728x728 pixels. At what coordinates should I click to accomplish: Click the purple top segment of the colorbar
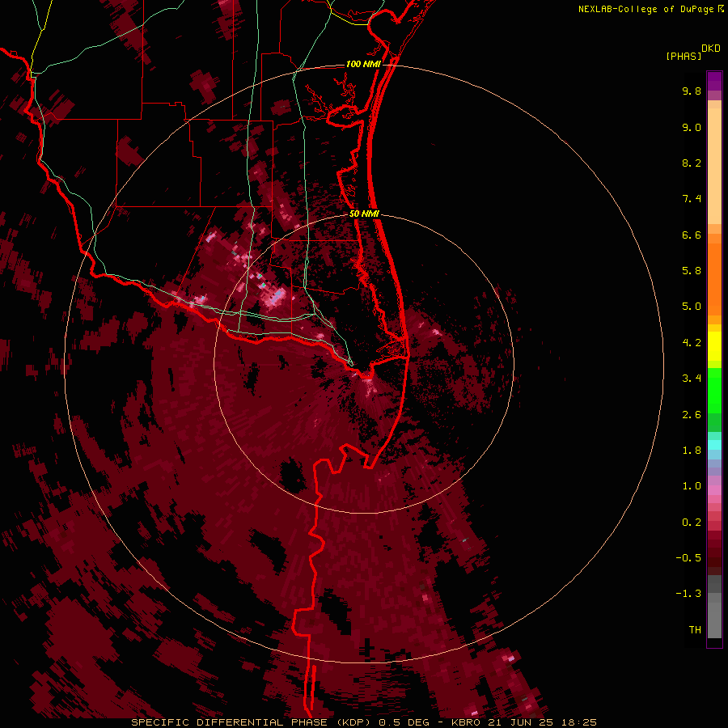[x=714, y=81]
